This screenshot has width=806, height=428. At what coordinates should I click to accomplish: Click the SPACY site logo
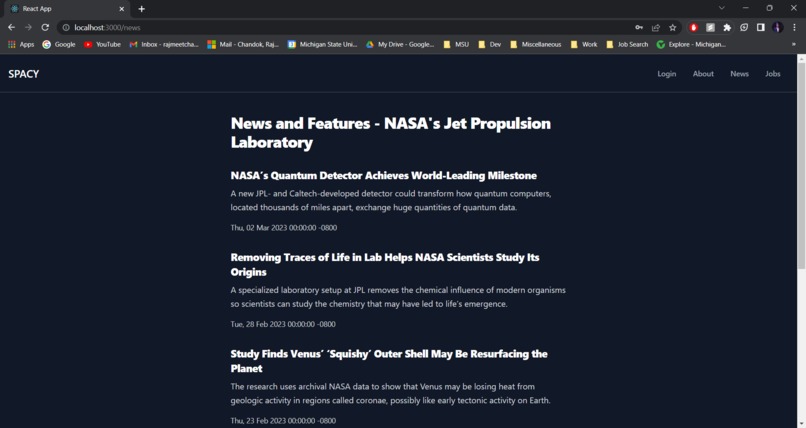(x=24, y=74)
